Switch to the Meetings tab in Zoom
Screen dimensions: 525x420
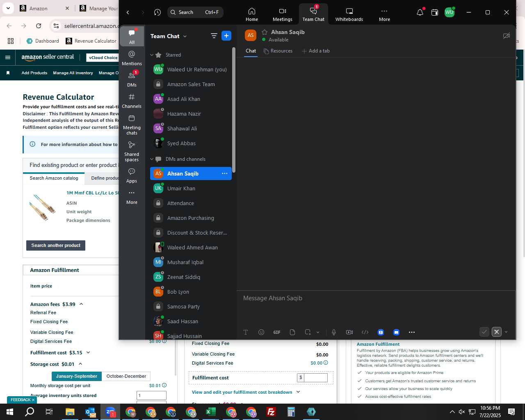tap(283, 14)
